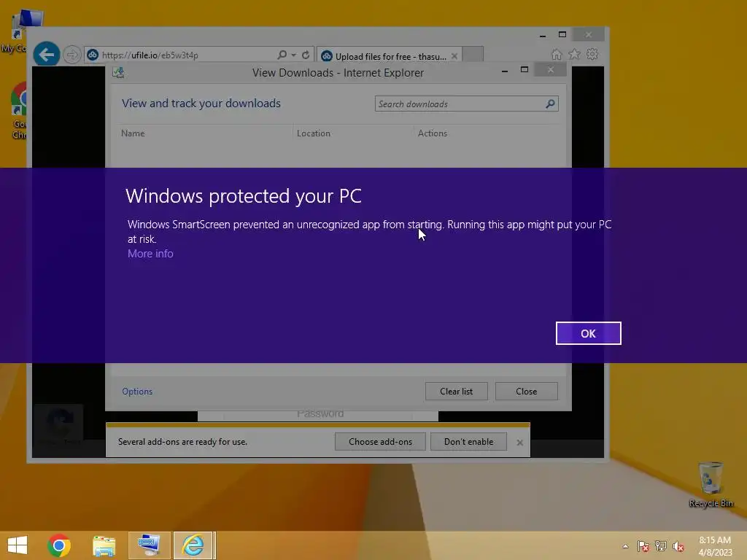This screenshot has height=560, width=747.
Task: Click Don't enable add-ons button
Action: [468, 441]
